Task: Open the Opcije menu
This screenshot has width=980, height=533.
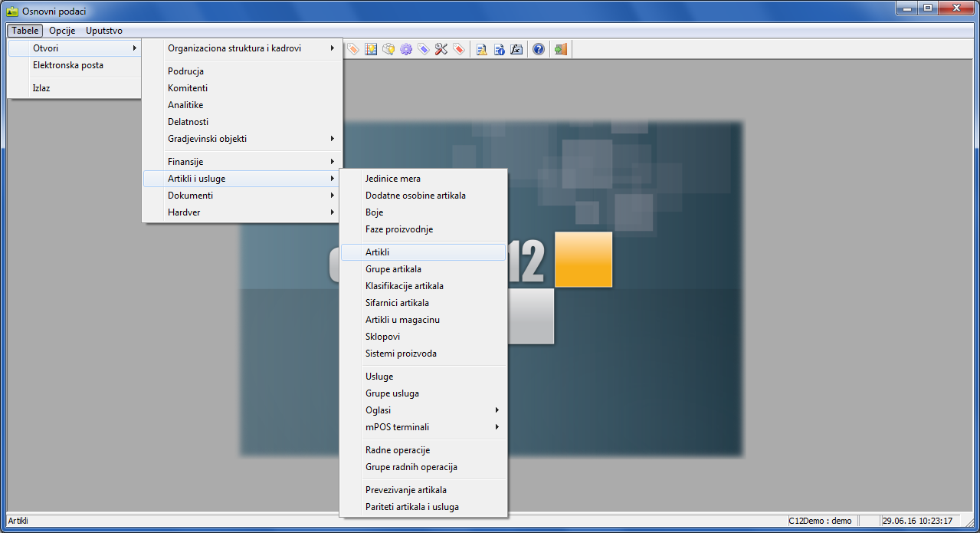Action: pyautogui.click(x=62, y=31)
